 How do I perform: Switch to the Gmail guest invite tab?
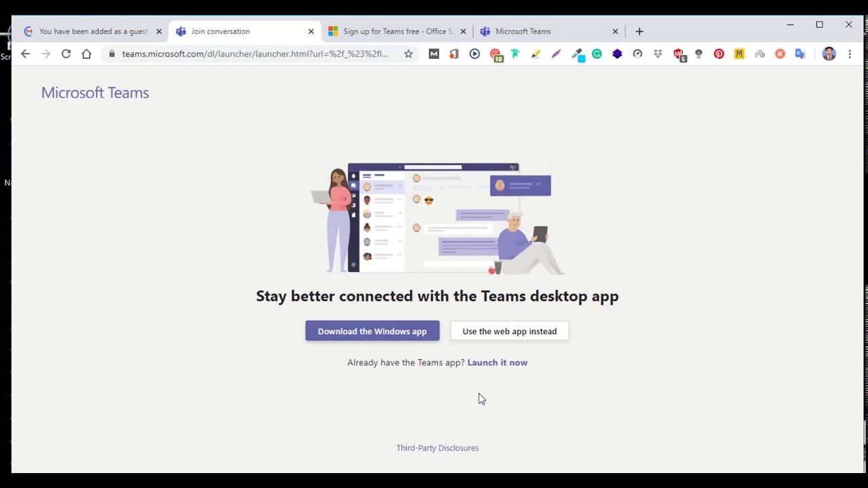click(94, 31)
